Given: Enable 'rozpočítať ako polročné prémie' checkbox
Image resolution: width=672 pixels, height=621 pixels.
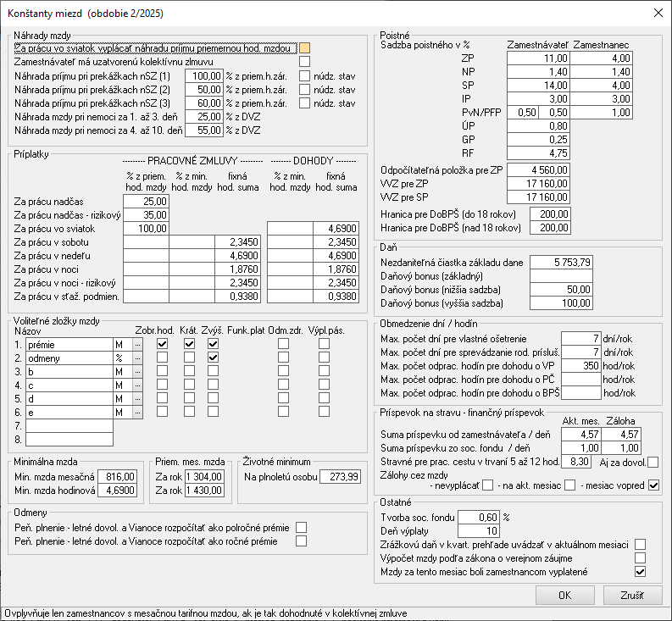Looking at the screenshot, I should click(300, 527).
